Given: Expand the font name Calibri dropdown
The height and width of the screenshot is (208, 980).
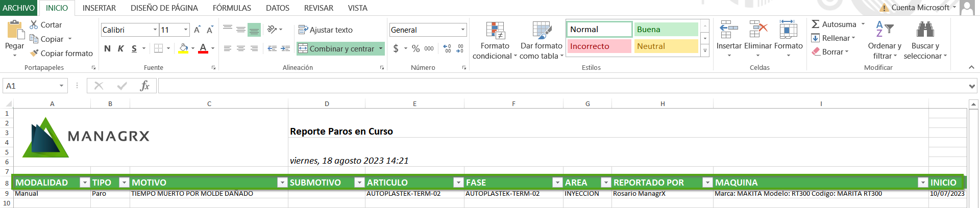Looking at the screenshot, I should [155, 30].
